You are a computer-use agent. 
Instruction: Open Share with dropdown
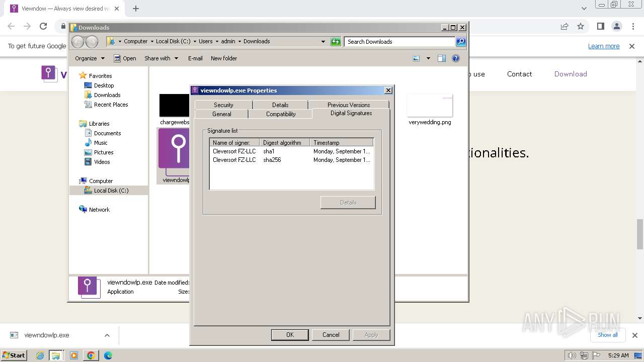coord(161,58)
